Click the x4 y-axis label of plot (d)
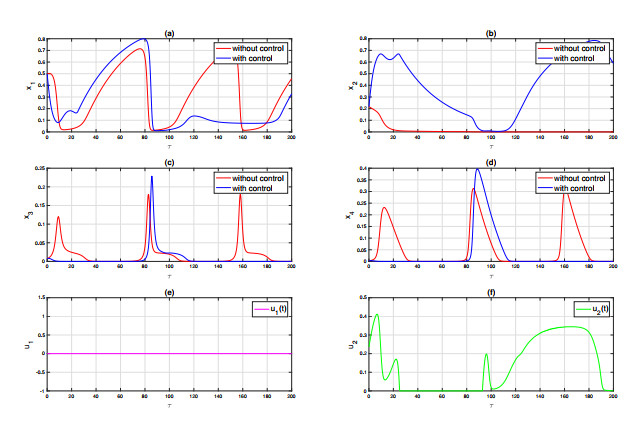 tap(347, 215)
